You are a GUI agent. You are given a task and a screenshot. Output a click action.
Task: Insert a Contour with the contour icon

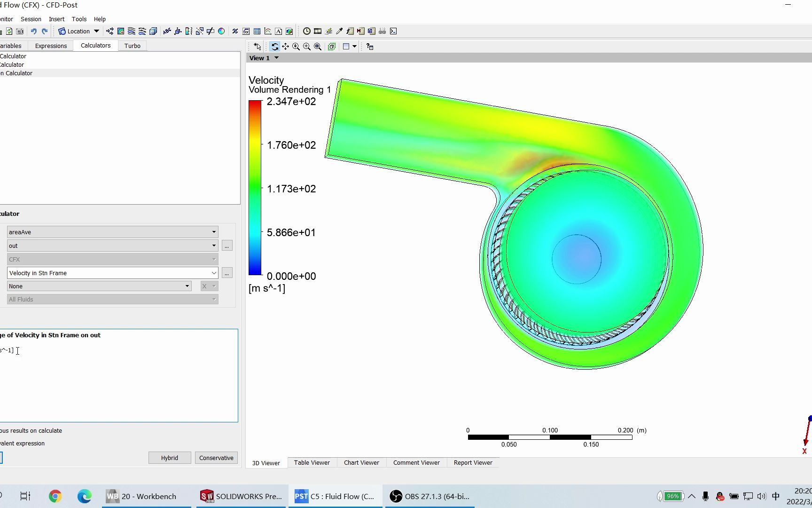(x=120, y=31)
